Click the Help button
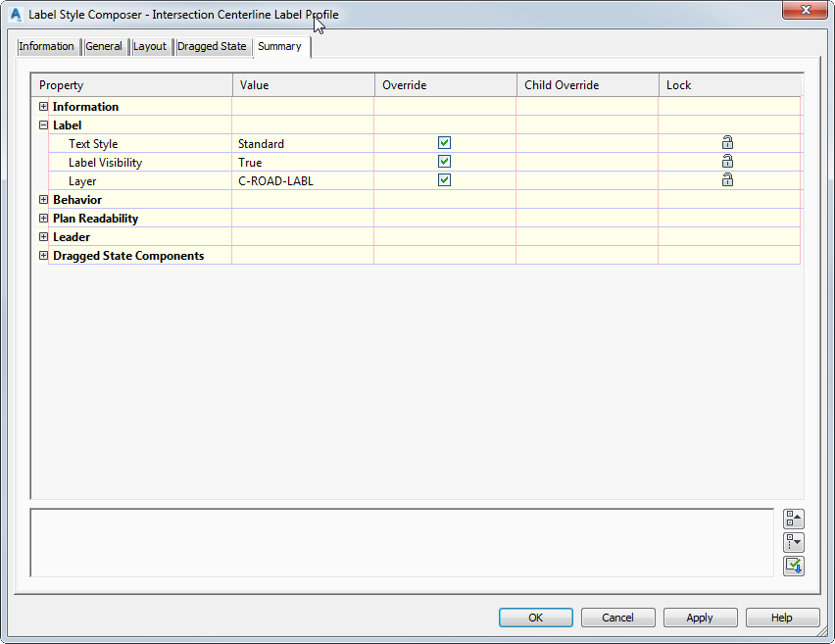 coord(782,618)
